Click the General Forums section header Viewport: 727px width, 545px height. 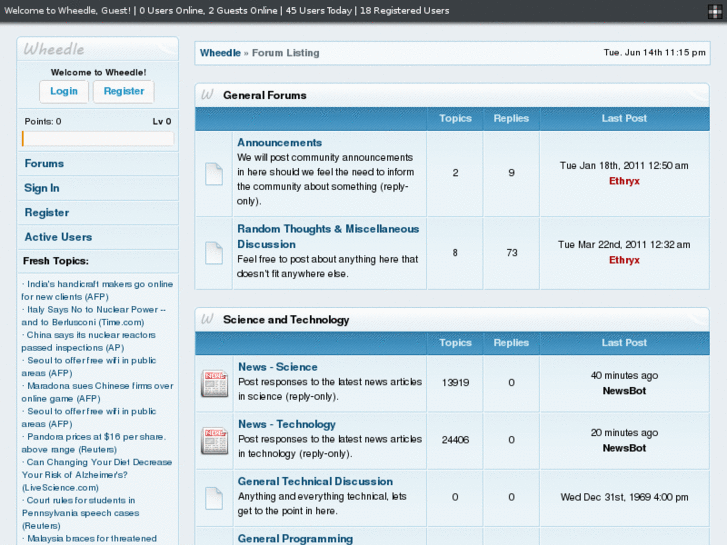(x=265, y=95)
